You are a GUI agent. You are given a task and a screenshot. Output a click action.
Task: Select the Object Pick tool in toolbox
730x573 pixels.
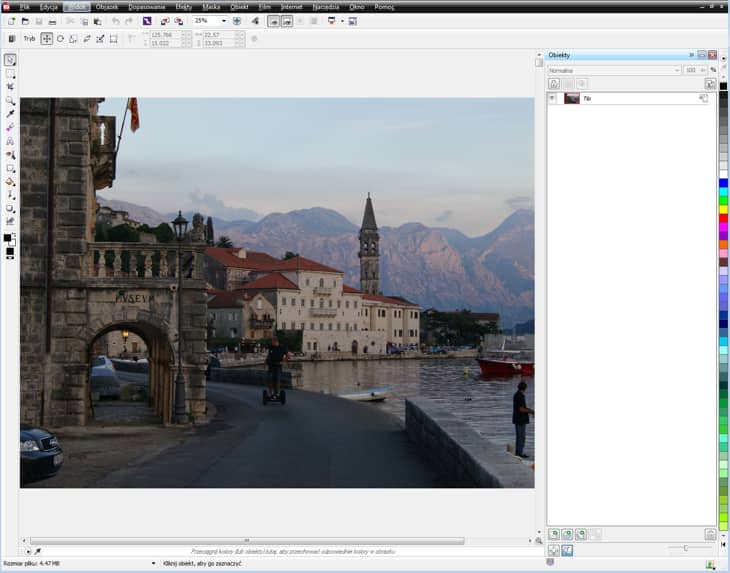(11, 60)
